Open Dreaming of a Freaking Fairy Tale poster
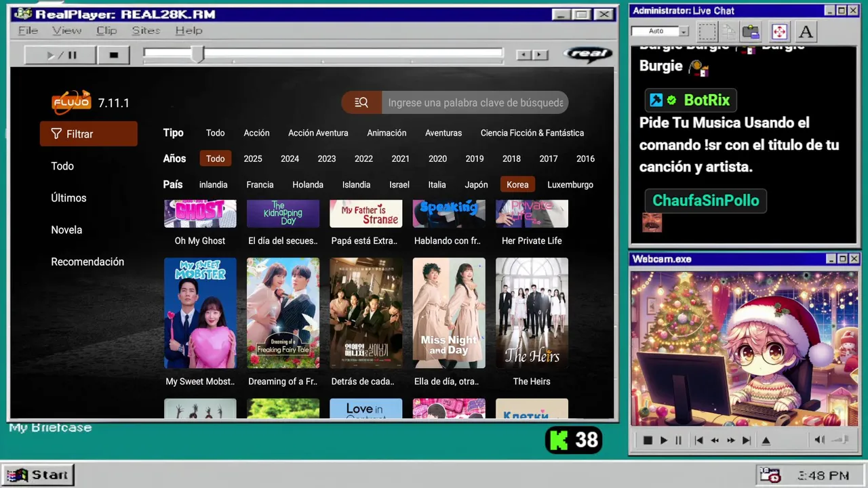The image size is (868, 488). coord(283,313)
